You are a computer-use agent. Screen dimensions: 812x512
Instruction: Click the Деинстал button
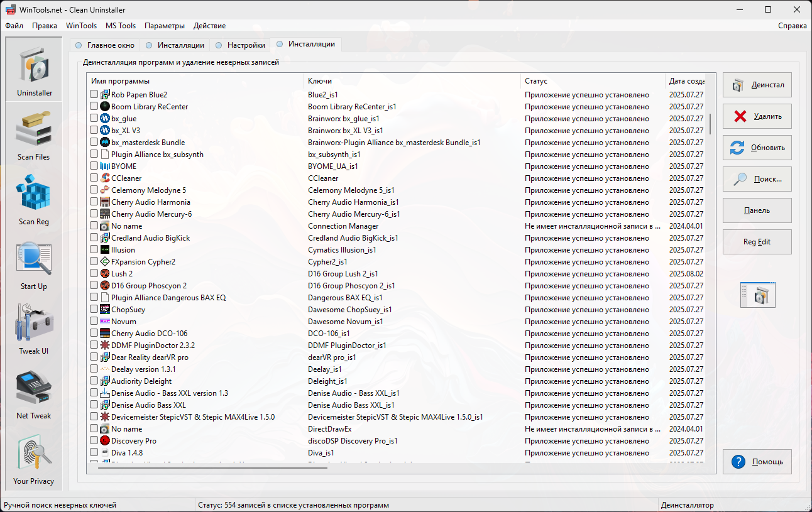[757, 85]
